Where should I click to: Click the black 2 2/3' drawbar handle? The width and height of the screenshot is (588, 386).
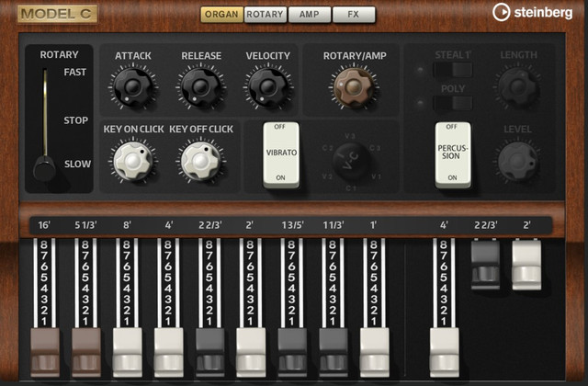click(x=210, y=352)
